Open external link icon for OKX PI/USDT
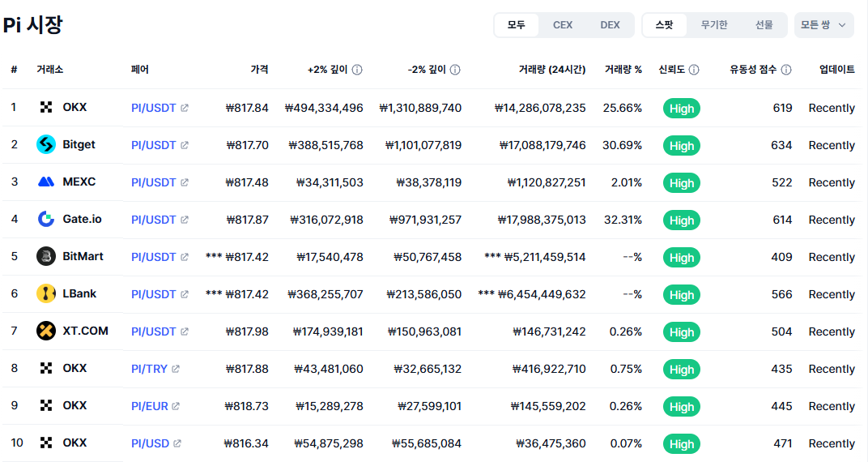Image resolution: width=868 pixels, height=462 pixels. tap(185, 108)
